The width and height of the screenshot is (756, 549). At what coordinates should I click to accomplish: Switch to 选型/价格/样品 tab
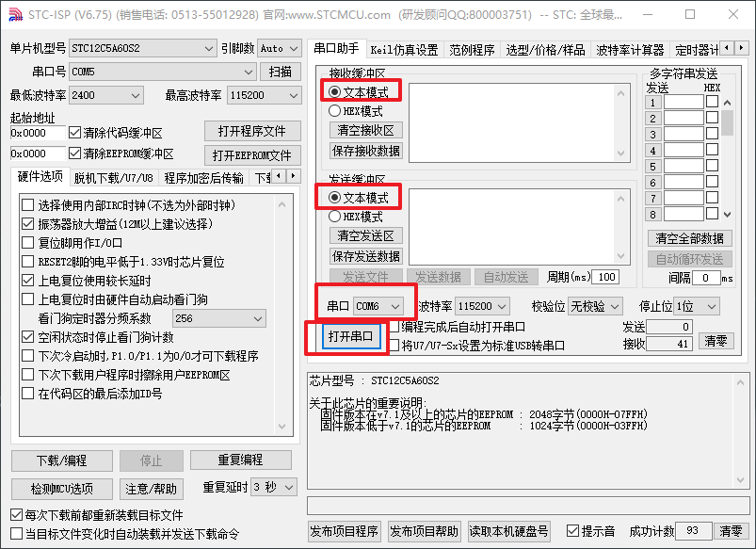545,50
